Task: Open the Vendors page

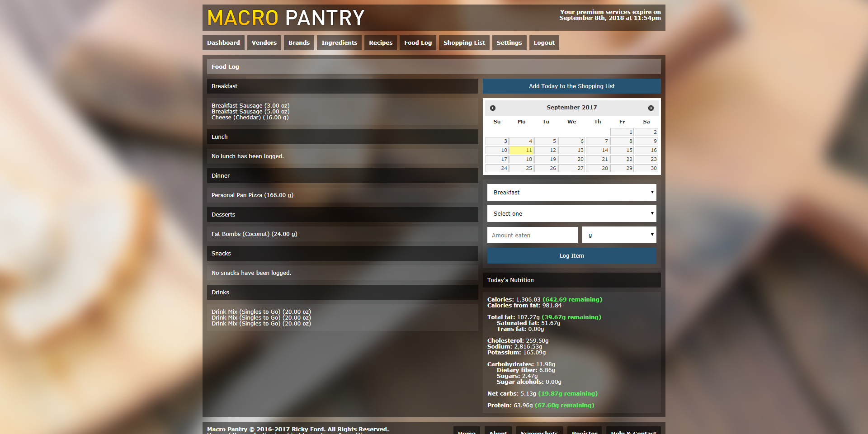Action: (x=264, y=43)
